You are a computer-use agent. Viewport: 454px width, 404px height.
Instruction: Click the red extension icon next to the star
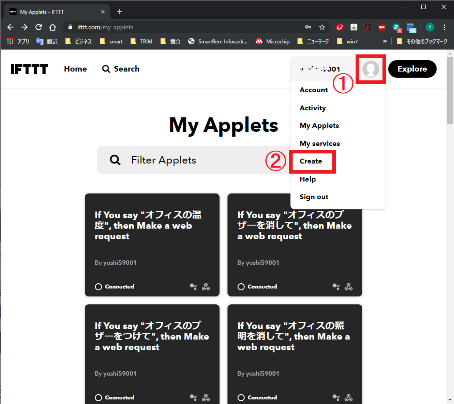(x=340, y=27)
